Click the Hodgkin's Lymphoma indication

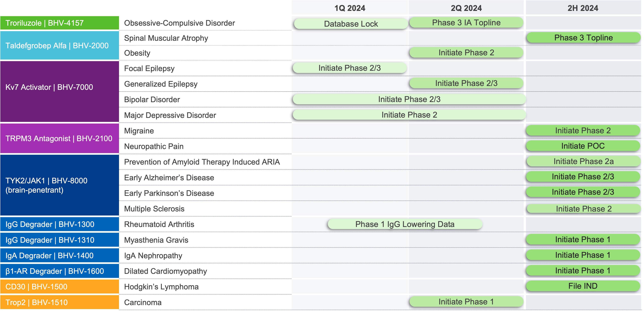pos(161,287)
